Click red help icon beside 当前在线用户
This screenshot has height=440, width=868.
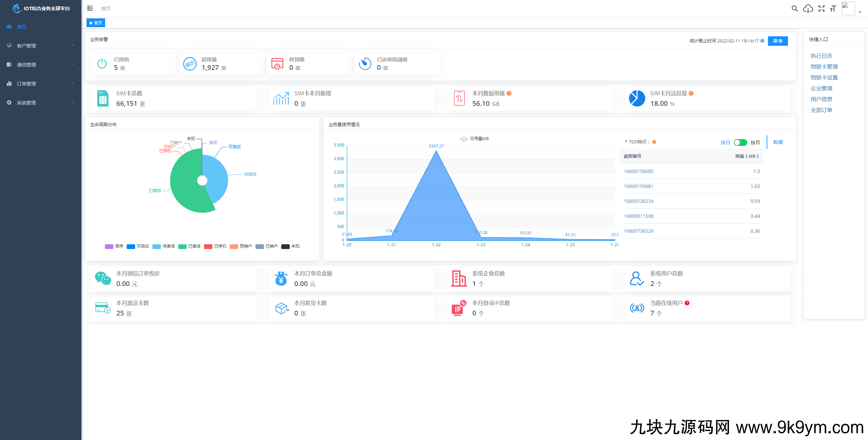[x=687, y=303]
